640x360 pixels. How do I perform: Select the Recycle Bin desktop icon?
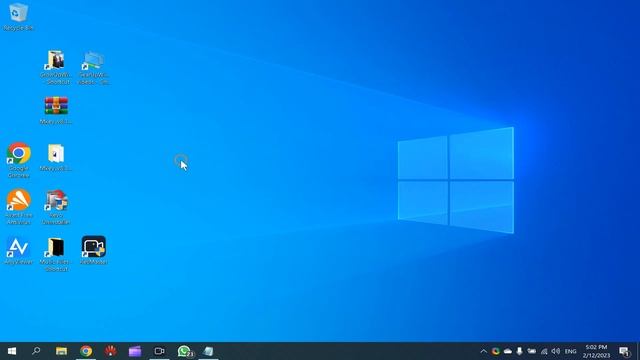pyautogui.click(x=18, y=17)
